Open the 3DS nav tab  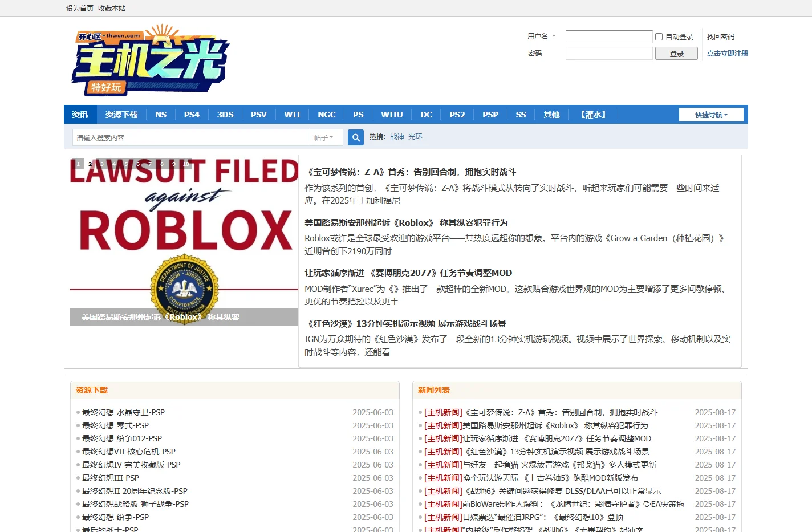225,115
